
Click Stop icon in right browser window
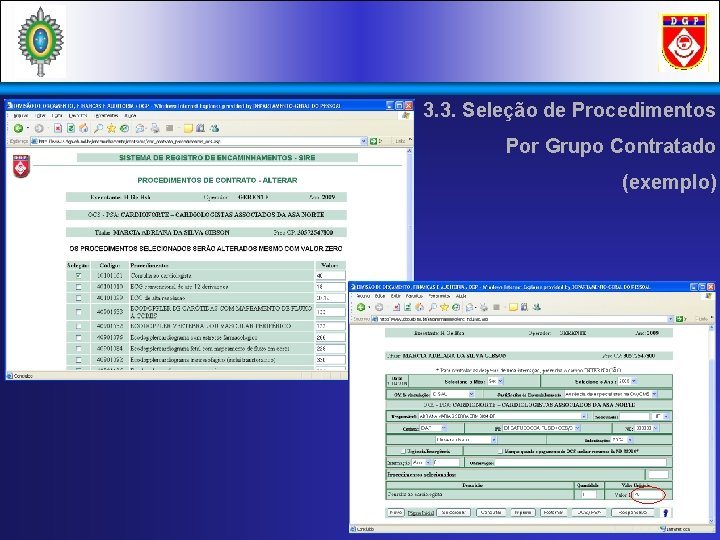point(396,307)
